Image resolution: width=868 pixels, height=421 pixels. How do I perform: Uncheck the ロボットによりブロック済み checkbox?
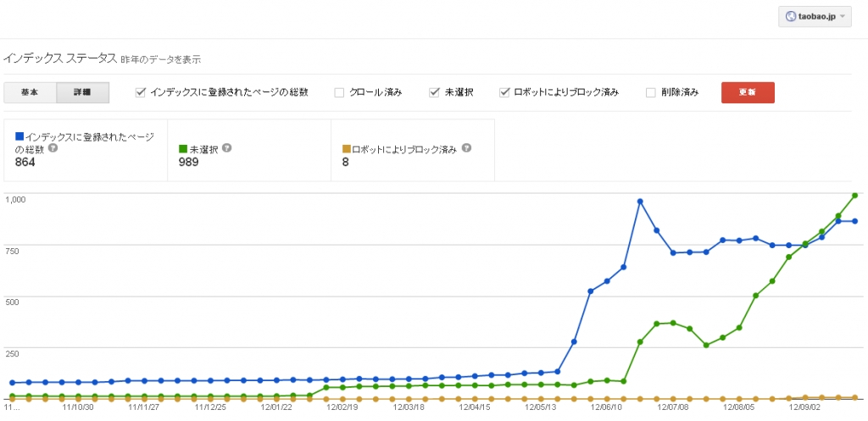504,92
